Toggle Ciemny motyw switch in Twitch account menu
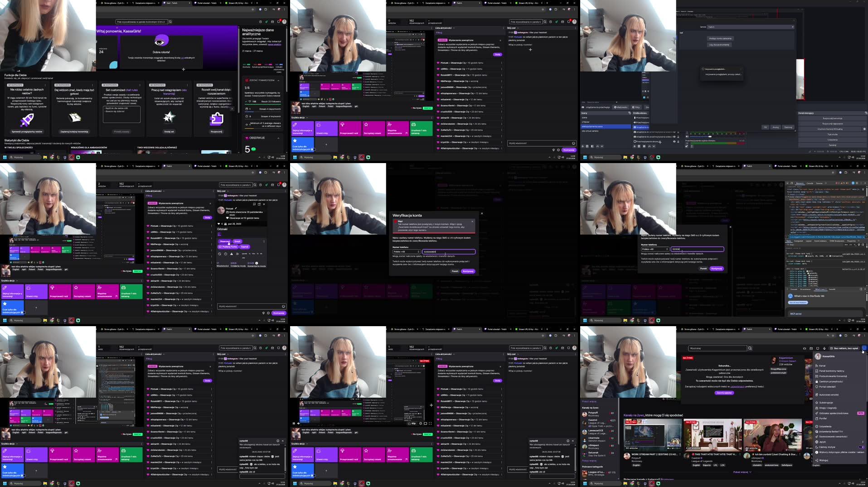The height and width of the screenshot is (487, 868). click(x=862, y=447)
